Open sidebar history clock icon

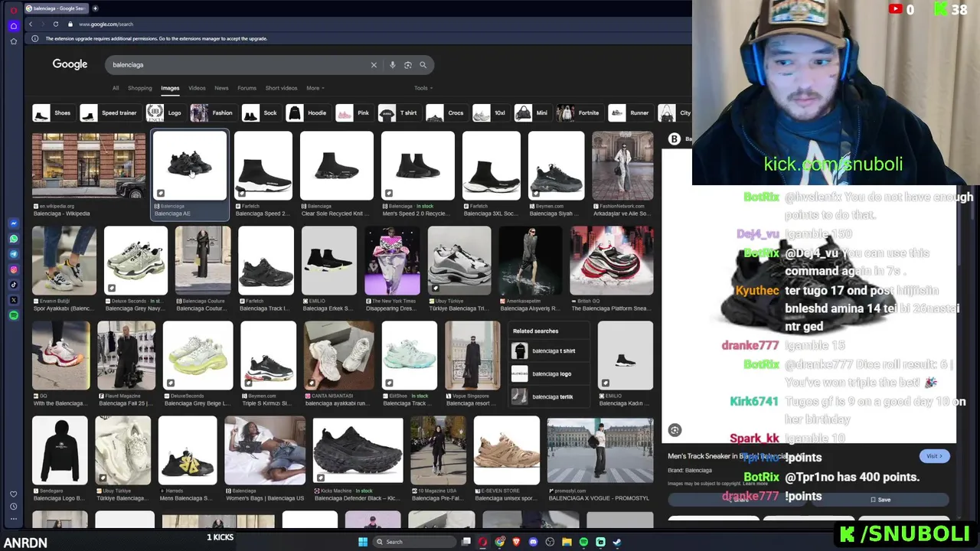tap(14, 507)
